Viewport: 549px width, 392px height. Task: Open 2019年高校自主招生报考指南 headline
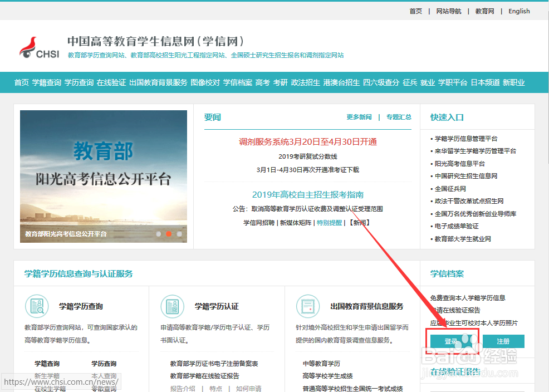[x=308, y=194]
